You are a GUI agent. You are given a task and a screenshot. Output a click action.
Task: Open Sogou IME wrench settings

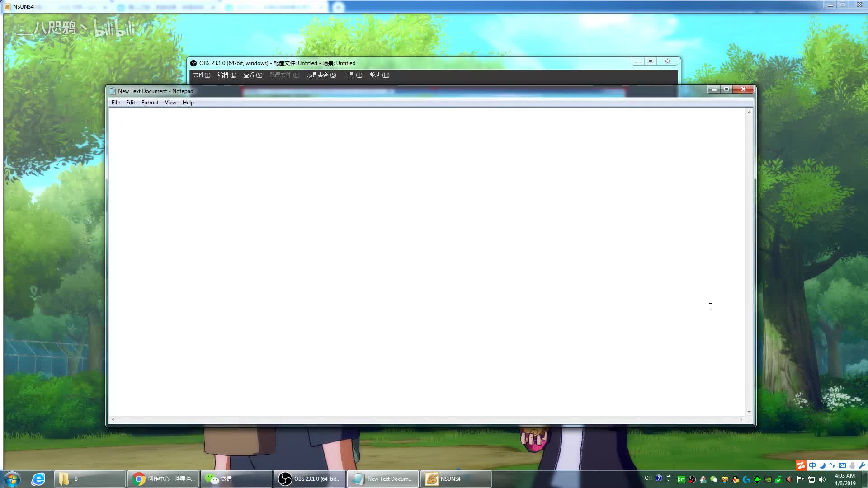click(862, 465)
